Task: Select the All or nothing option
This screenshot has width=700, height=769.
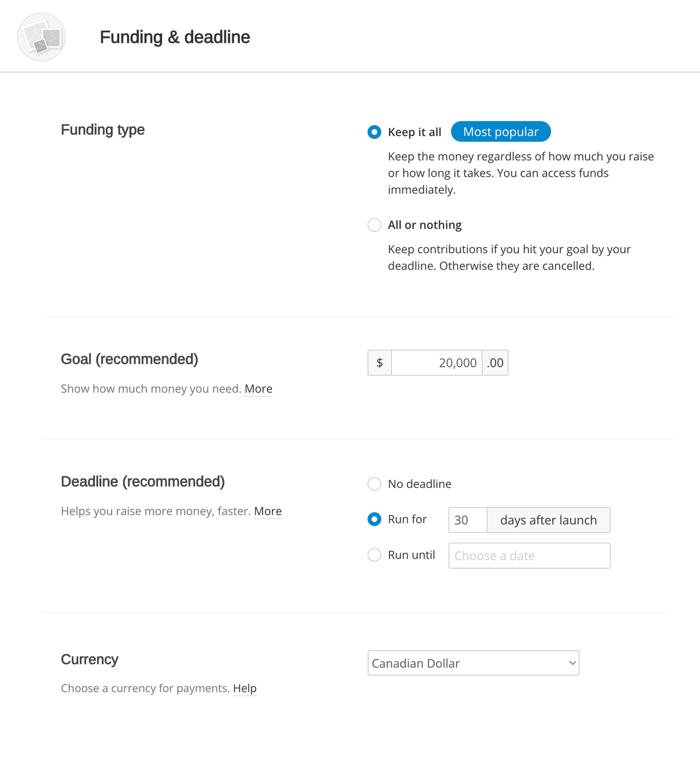Action: click(374, 225)
